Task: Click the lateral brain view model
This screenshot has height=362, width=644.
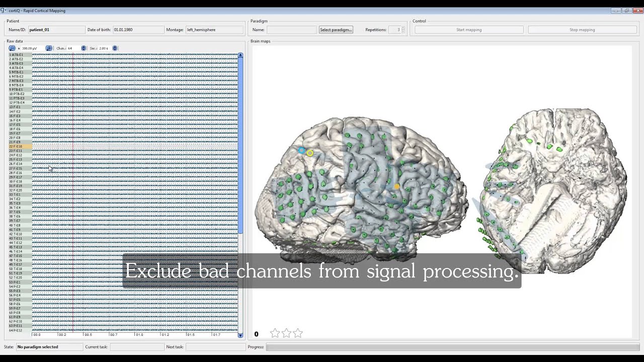Action: tap(361, 190)
